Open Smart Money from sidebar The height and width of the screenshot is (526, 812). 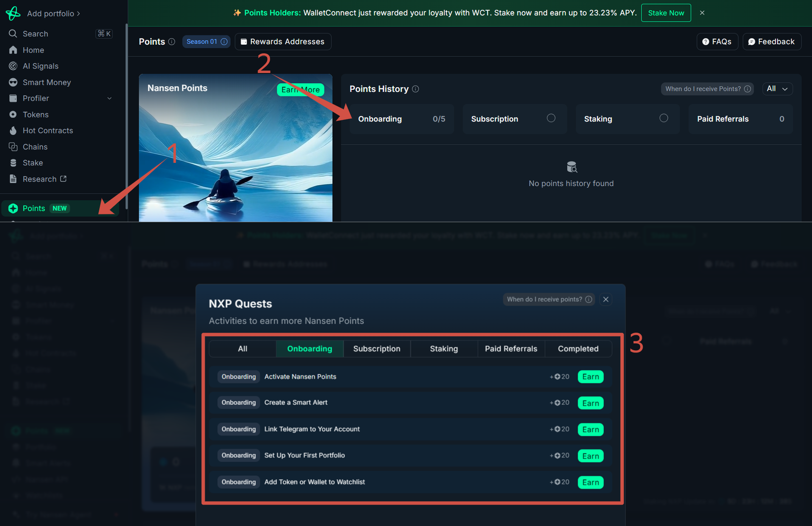(46, 82)
